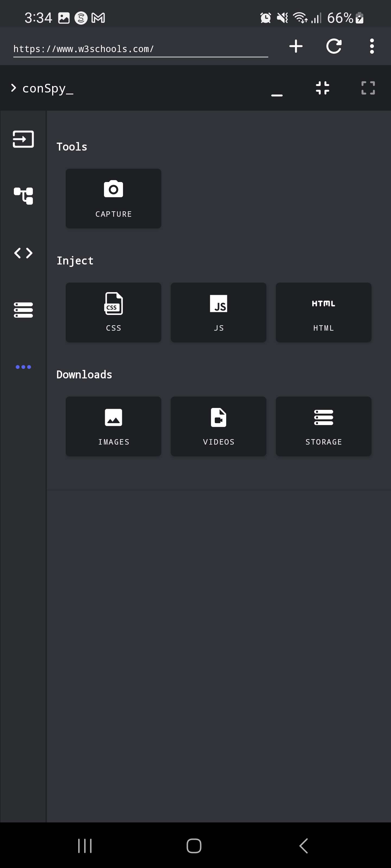Open a new tab with plus icon

296,46
